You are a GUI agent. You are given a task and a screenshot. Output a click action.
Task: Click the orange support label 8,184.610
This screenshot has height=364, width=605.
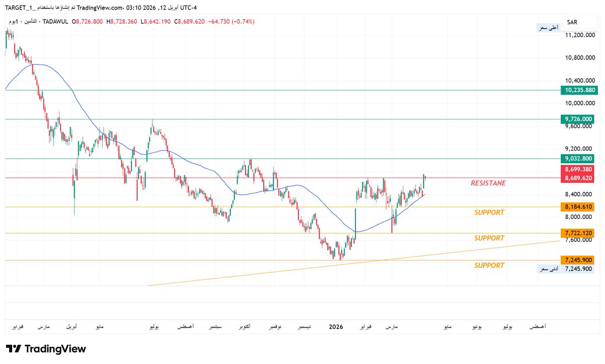point(578,207)
